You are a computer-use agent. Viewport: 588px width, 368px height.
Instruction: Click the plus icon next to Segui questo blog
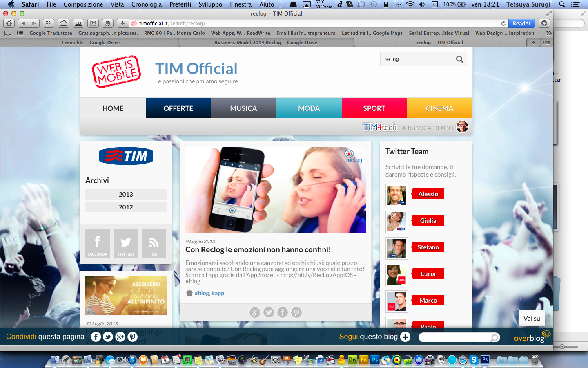tap(405, 337)
